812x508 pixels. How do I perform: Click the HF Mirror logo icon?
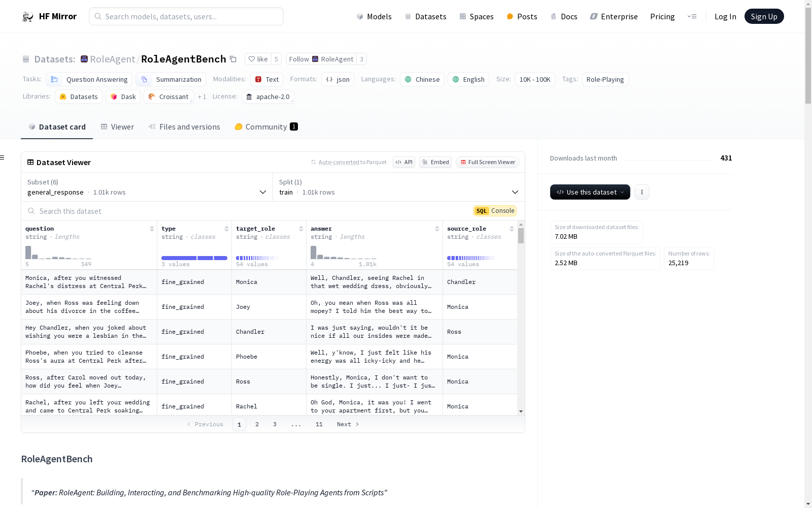[28, 17]
